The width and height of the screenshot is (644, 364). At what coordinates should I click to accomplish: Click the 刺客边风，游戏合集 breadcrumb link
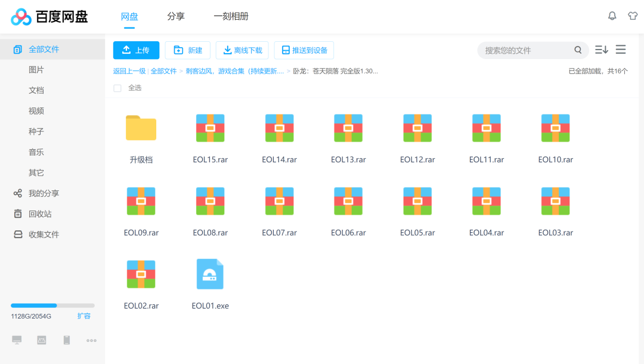coord(234,71)
